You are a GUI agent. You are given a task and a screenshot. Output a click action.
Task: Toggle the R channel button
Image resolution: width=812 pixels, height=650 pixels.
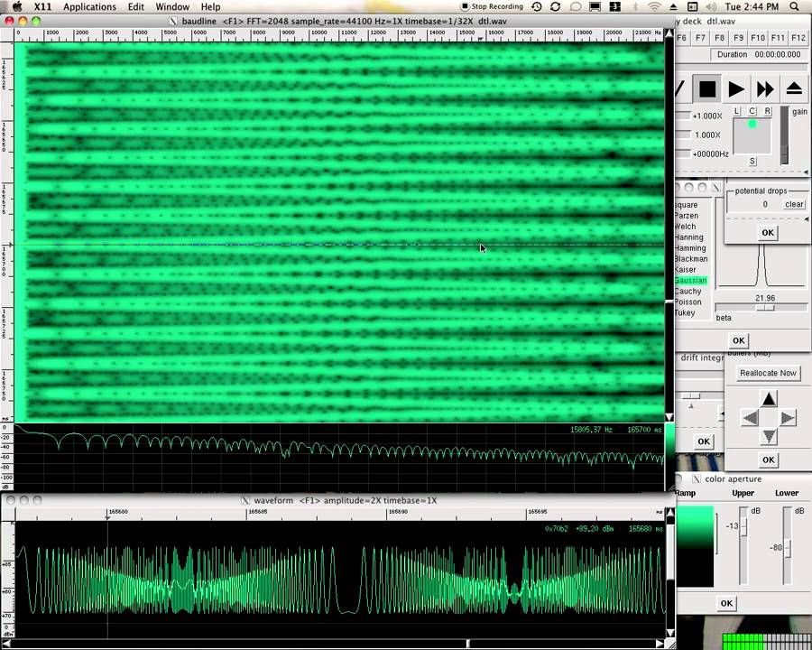pos(768,111)
